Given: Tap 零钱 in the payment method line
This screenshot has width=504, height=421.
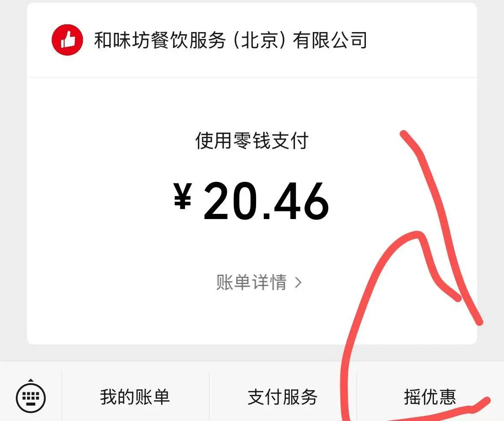Looking at the screenshot, I should point(252,141).
